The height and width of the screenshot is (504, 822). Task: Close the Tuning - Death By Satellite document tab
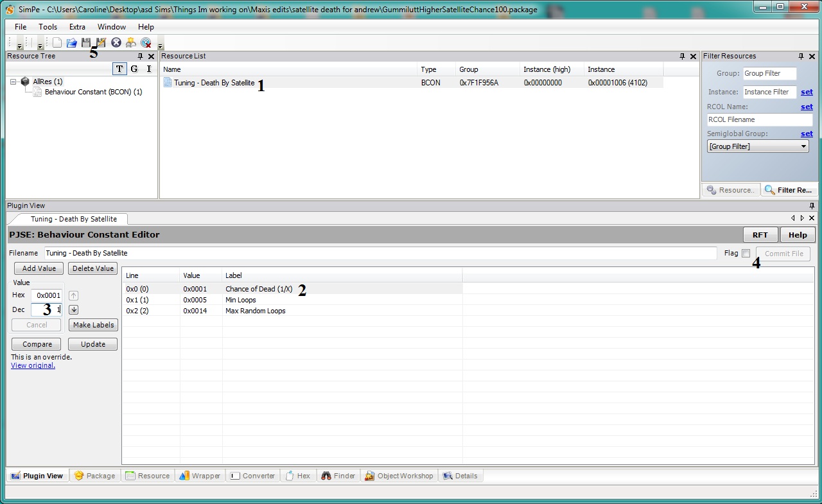tap(812, 218)
